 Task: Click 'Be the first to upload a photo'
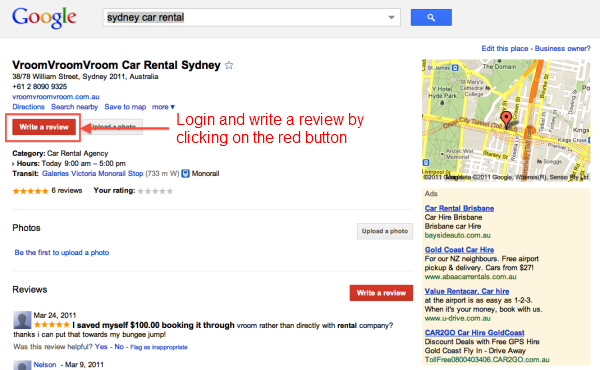[x=62, y=253]
